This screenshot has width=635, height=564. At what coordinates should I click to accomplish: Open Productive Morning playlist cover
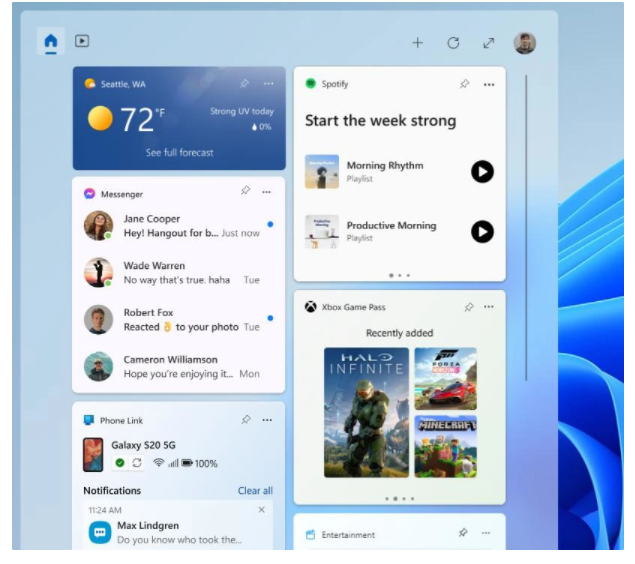tap(322, 232)
